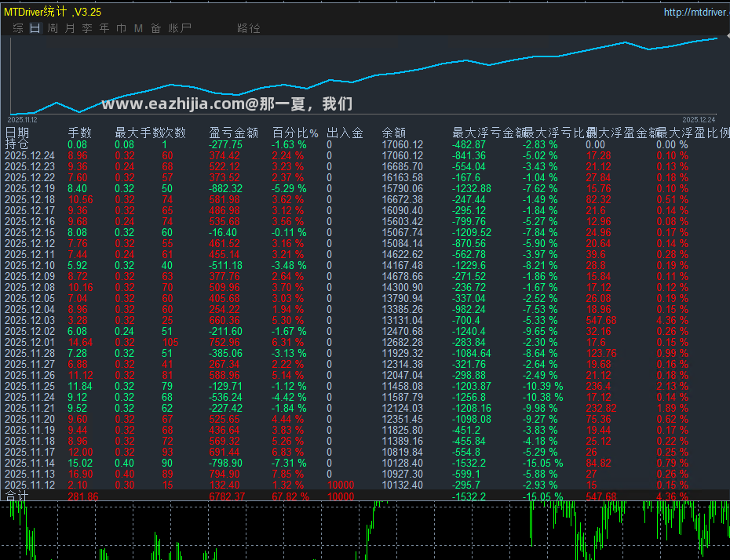Click the balance value 12470.68
Viewport: 730px width, 560px height.
coord(402,332)
